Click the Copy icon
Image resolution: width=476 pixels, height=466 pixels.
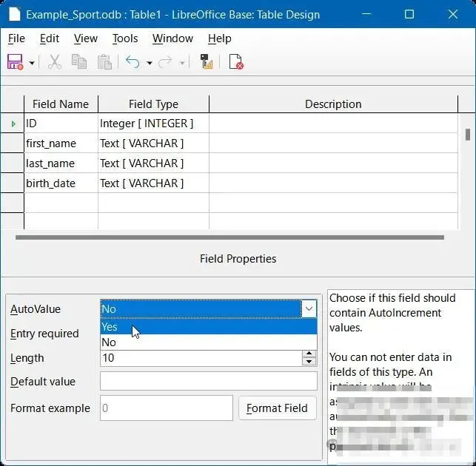79,62
